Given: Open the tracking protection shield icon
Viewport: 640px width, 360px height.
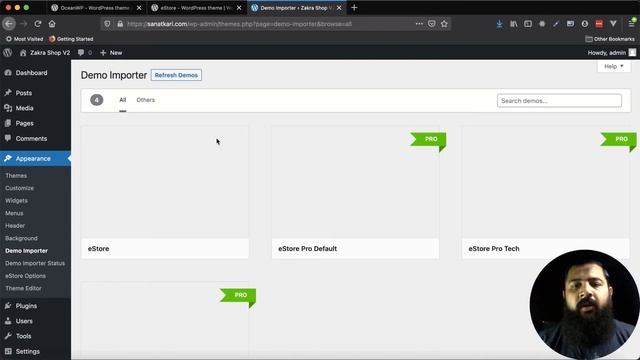Looking at the screenshot, I should [x=107, y=24].
